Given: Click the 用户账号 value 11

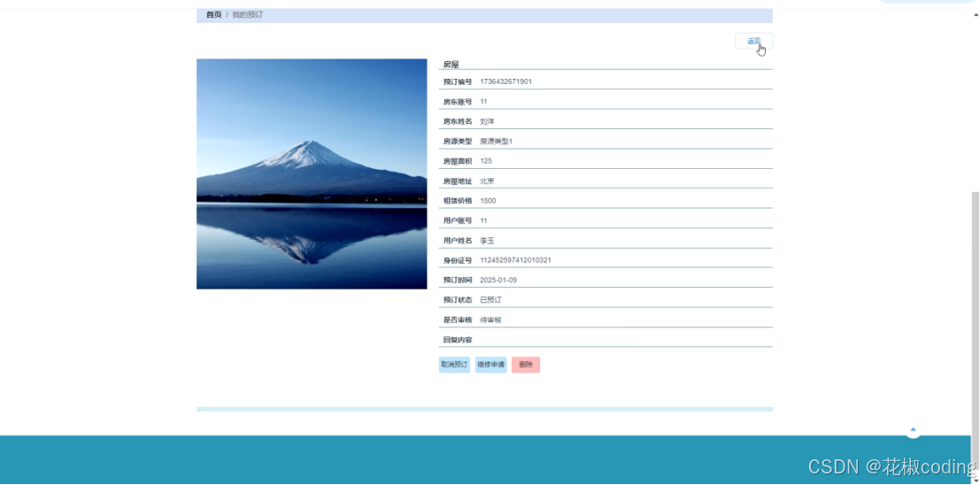Looking at the screenshot, I should [x=483, y=220].
